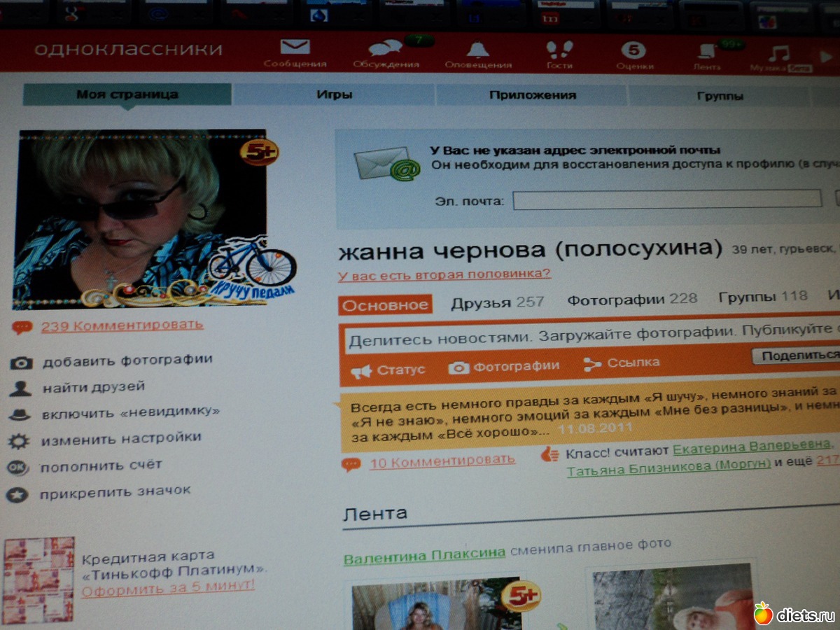Image resolution: width=840 pixels, height=630 pixels.
Task: Switch to the Игры tab
Action: pos(334,94)
